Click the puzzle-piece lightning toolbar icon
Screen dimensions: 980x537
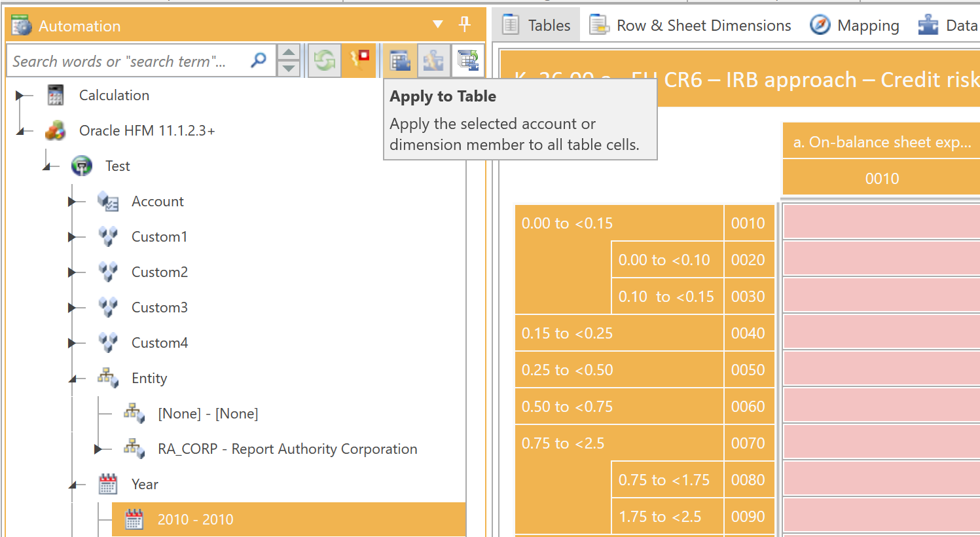click(433, 61)
